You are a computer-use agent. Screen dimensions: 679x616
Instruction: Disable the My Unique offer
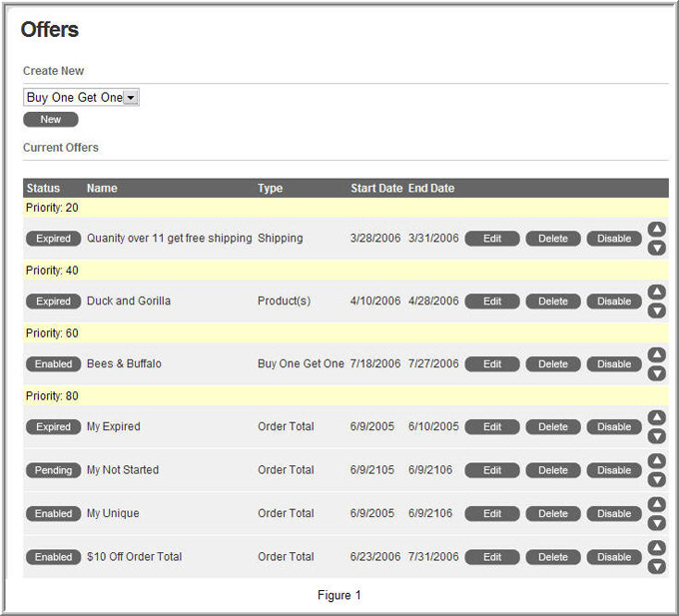pyautogui.click(x=614, y=513)
